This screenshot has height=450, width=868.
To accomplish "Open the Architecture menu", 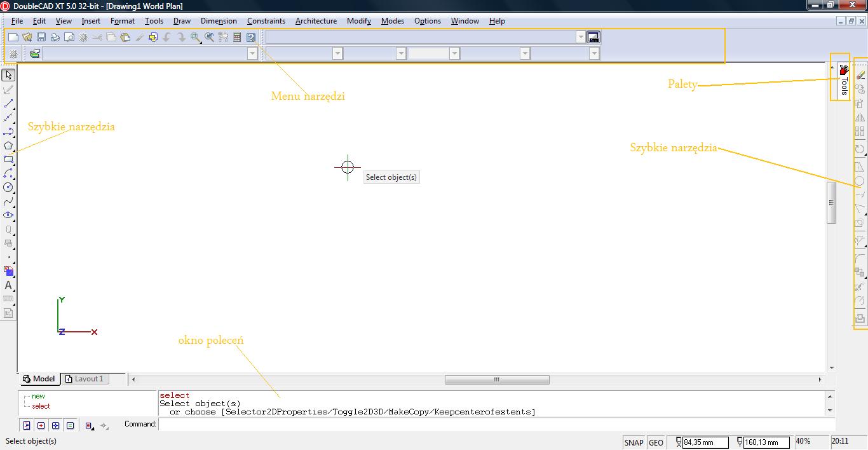I will (x=316, y=21).
